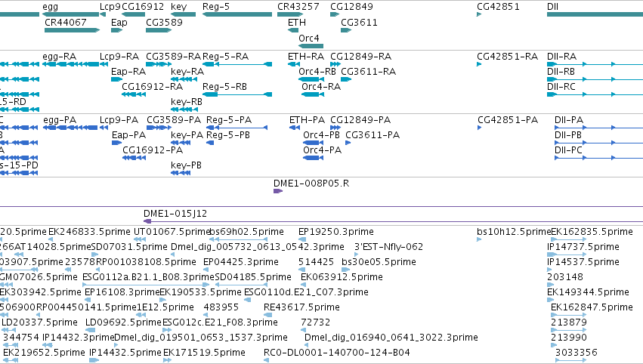
Task: Click the CG16912-PA protein label
Action: pyautogui.click(x=153, y=150)
